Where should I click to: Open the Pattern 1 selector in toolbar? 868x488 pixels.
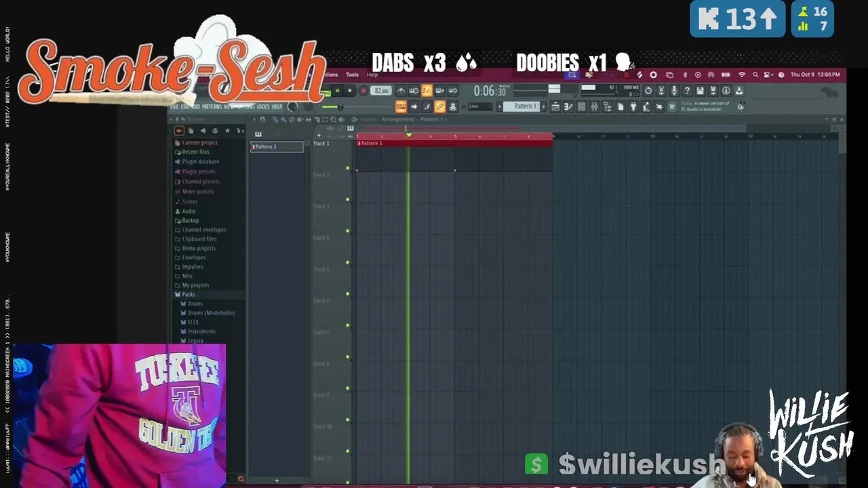point(521,106)
